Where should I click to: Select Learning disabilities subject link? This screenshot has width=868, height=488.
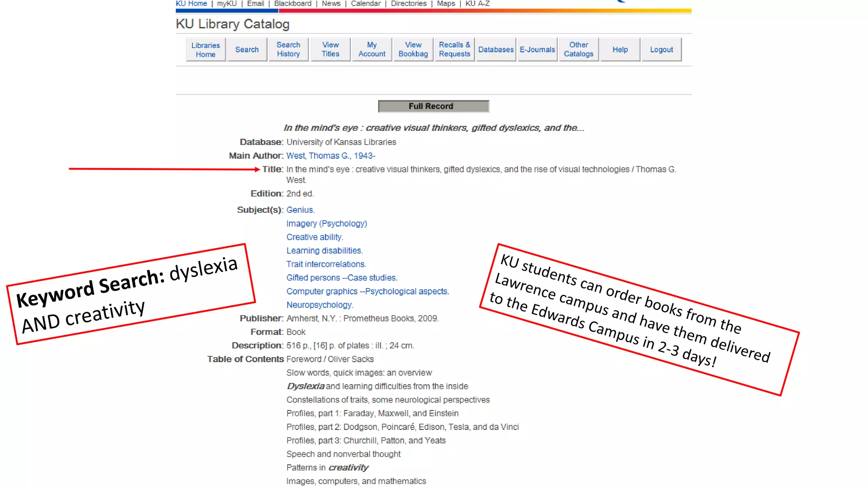click(x=324, y=251)
